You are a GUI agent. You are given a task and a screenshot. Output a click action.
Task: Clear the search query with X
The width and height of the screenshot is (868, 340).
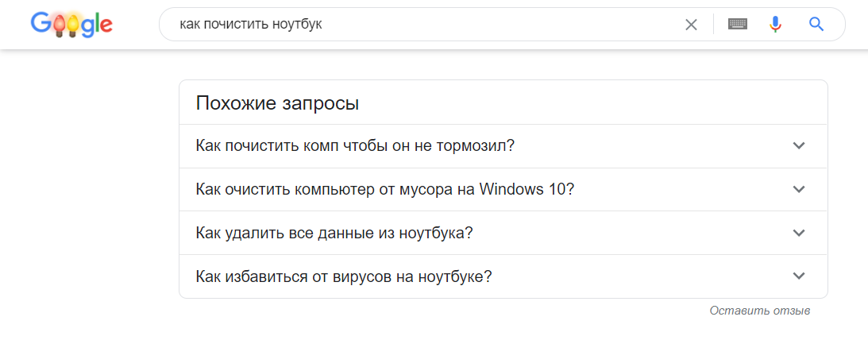pos(691,25)
